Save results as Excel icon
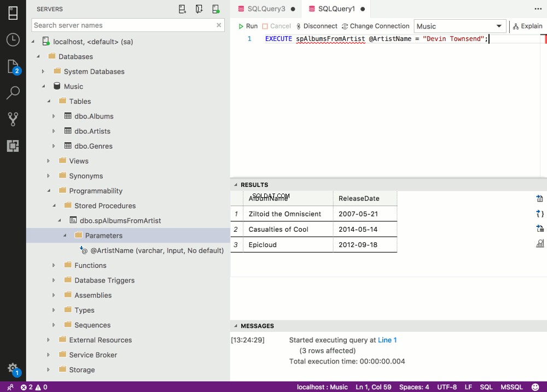This screenshot has height=392, width=547. [540, 229]
